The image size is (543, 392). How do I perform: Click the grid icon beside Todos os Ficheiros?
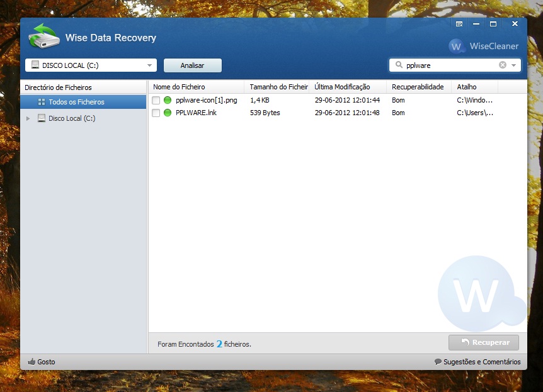(x=42, y=102)
